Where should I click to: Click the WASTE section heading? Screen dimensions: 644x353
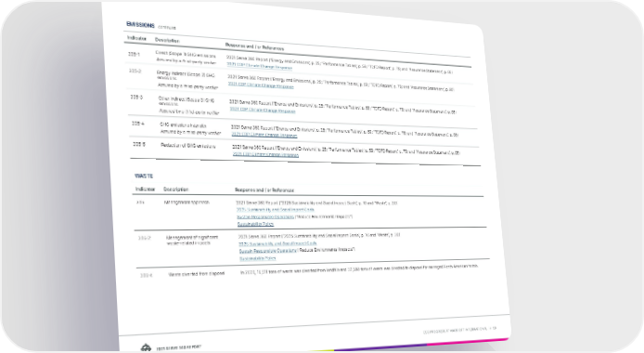144,176
